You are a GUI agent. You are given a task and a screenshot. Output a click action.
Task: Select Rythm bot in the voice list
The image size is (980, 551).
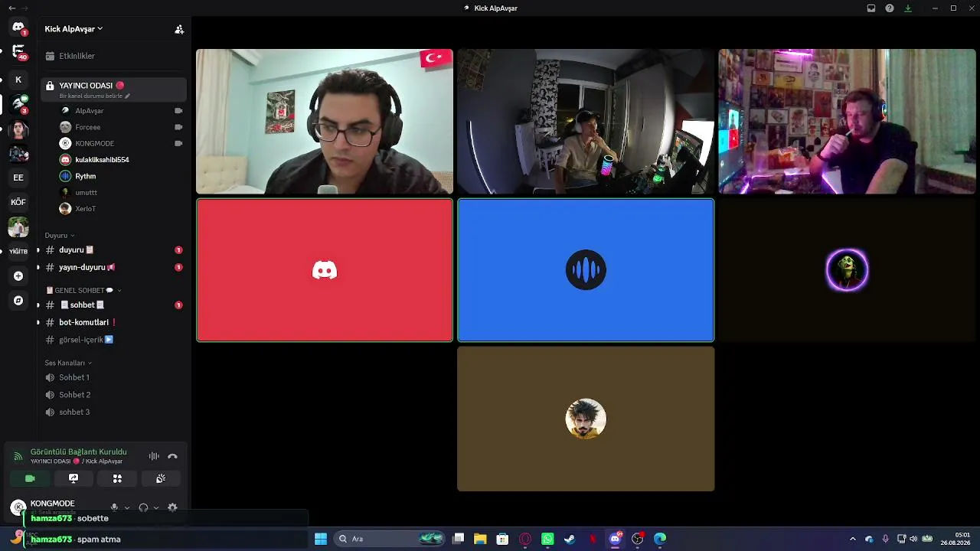tap(121, 176)
